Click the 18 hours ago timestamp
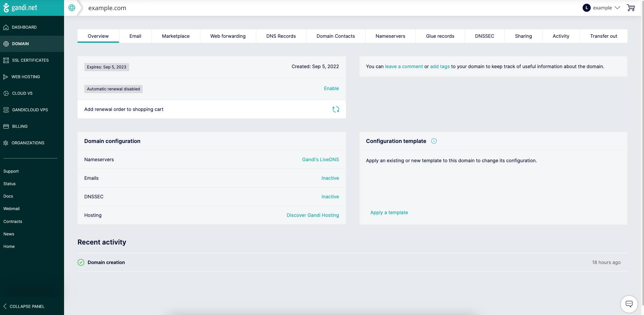644x315 pixels. (x=606, y=262)
